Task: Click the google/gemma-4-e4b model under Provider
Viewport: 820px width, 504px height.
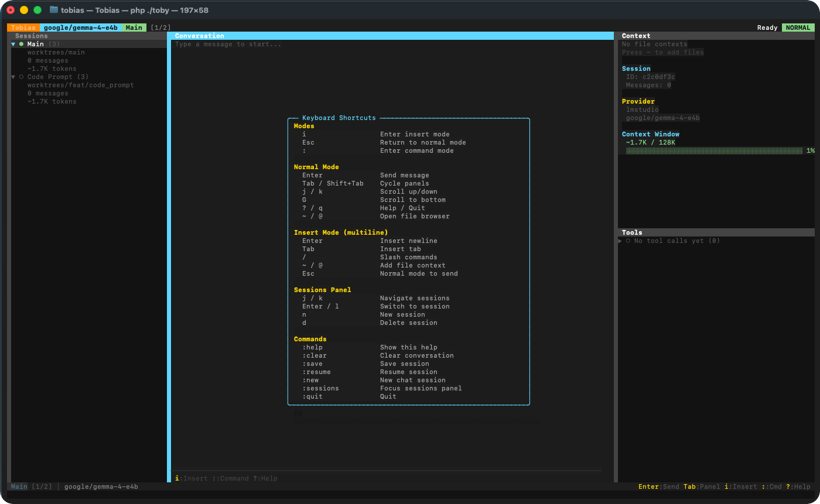Action: [x=663, y=118]
